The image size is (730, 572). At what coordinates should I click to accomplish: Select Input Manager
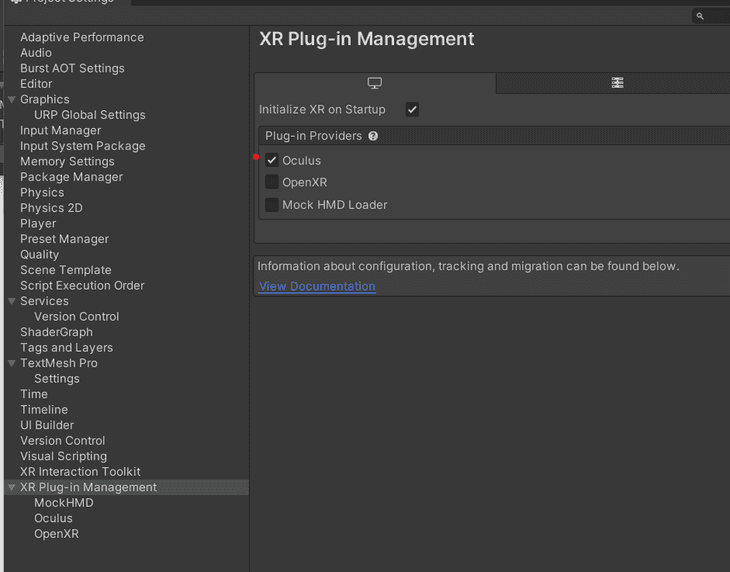click(61, 130)
